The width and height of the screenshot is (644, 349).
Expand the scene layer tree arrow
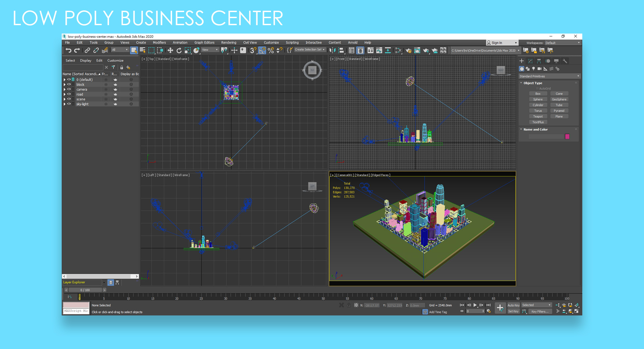64,99
